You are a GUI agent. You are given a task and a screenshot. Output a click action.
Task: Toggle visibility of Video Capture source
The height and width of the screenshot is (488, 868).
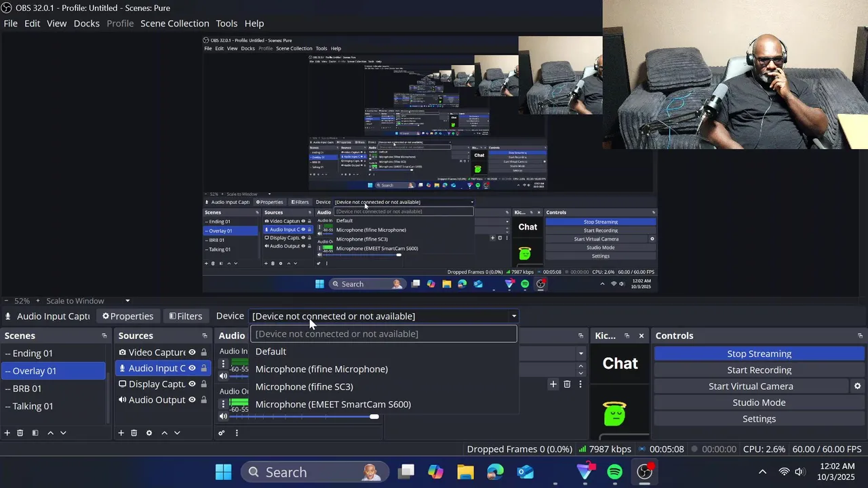[x=192, y=352]
